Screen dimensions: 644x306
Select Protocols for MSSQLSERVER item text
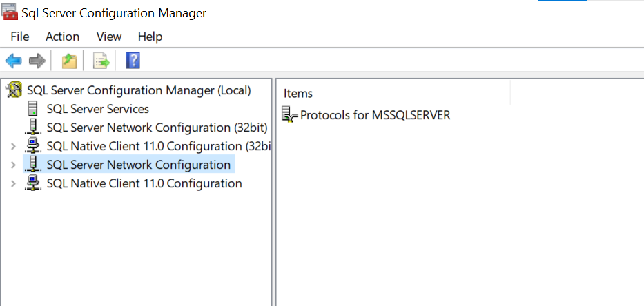coord(375,115)
